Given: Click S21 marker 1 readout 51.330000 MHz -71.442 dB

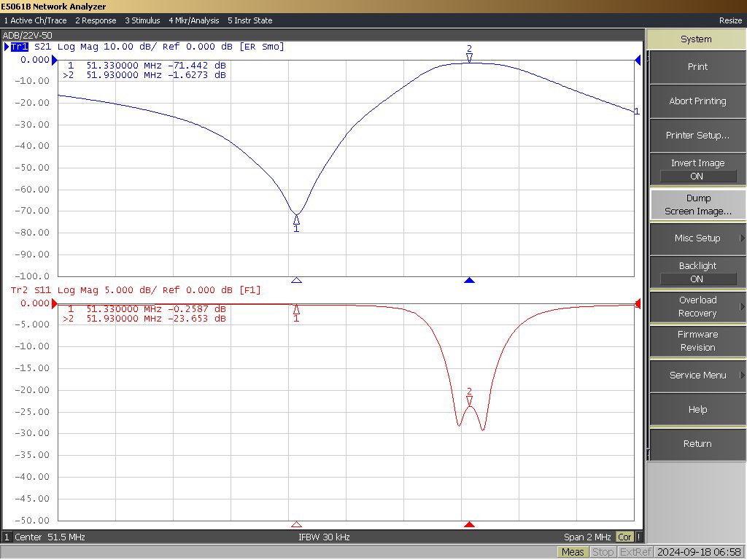Looking at the screenshot, I should [147, 65].
